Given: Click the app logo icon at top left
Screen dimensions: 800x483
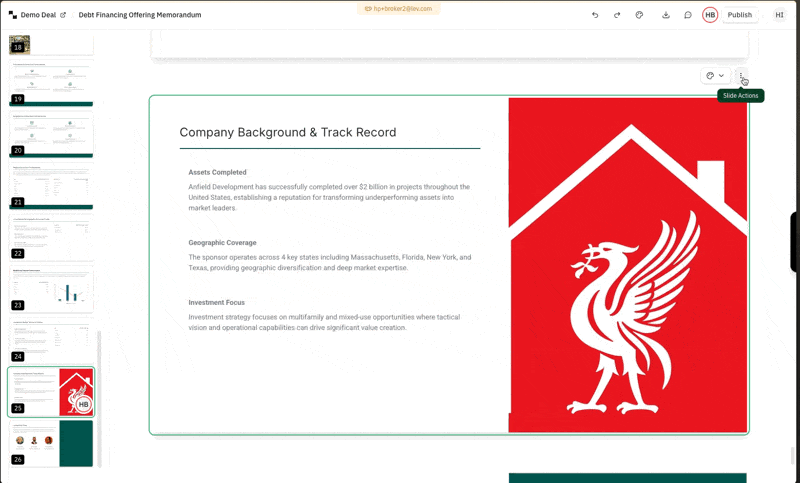Looking at the screenshot, I should click(12, 15).
